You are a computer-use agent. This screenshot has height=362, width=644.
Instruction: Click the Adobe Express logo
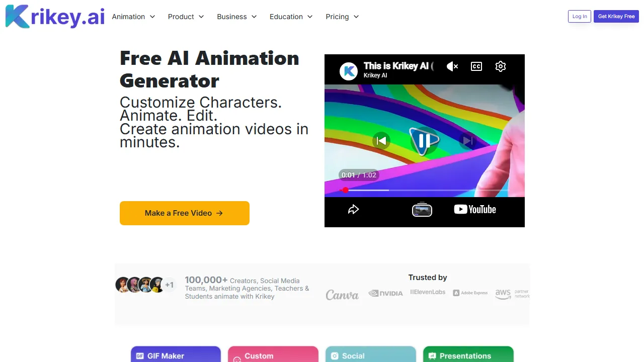470,293
